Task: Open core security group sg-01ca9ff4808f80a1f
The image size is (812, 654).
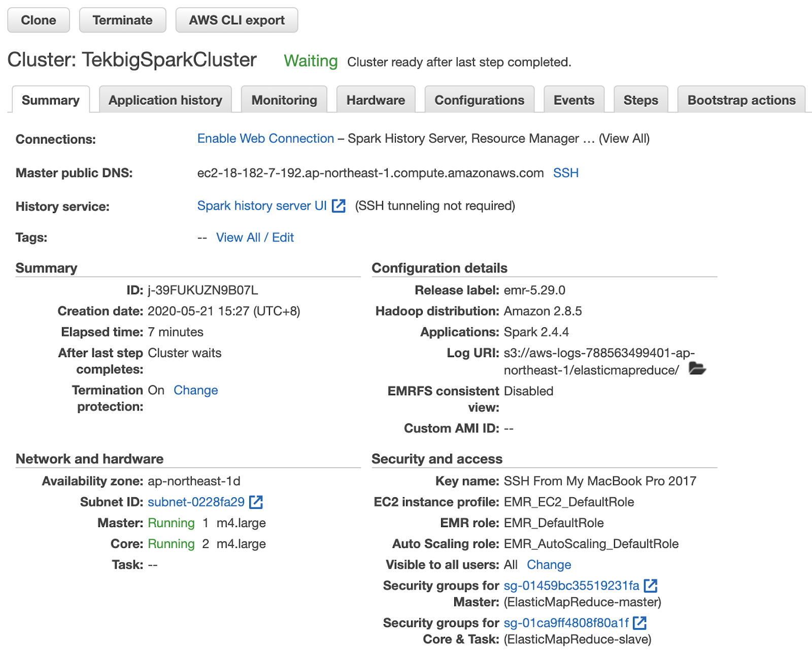Action: [x=566, y=623]
